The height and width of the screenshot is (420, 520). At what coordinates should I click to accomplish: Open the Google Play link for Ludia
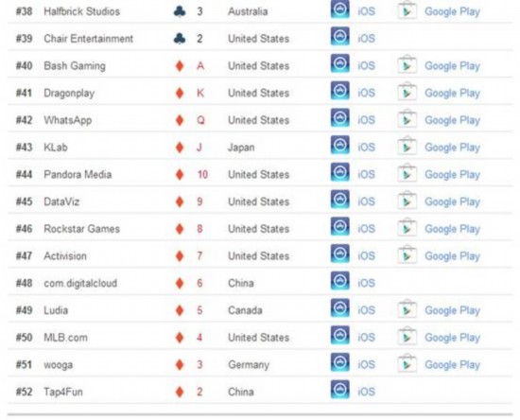pyautogui.click(x=452, y=310)
